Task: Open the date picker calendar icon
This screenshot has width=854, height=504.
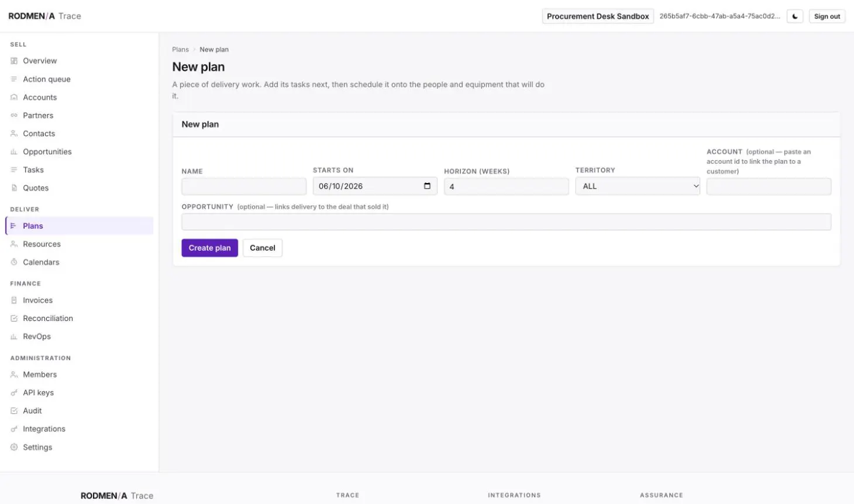Action: coord(427,186)
